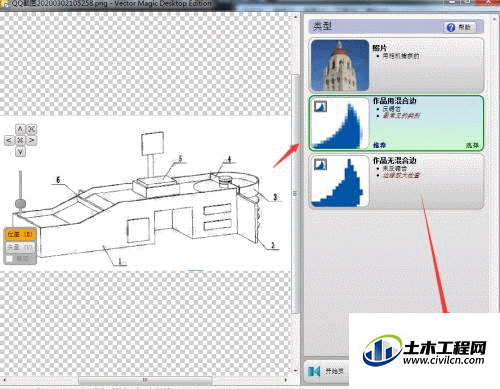Image resolution: width=500 pixels, height=389 pixels.
Task: Select the 作品无混合边 type card
Action: (x=396, y=181)
